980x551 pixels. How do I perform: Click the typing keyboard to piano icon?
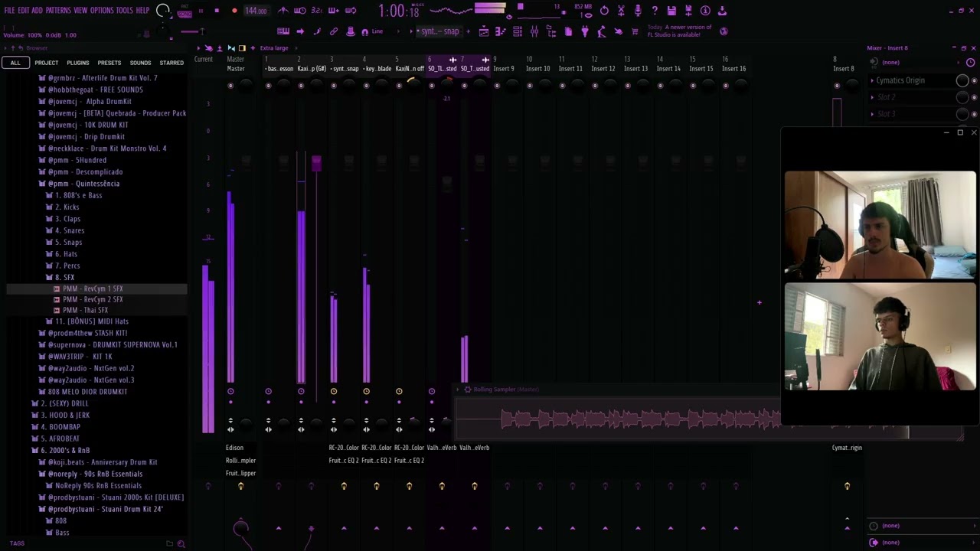[x=283, y=31]
